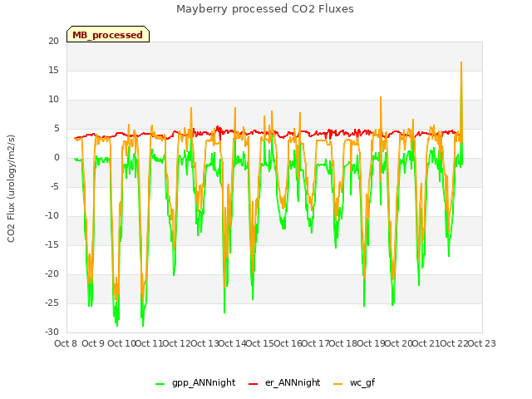The image size is (532, 399).
Task: Click the red er_ANNnight legend swatch
Action: pyautogui.click(x=253, y=384)
